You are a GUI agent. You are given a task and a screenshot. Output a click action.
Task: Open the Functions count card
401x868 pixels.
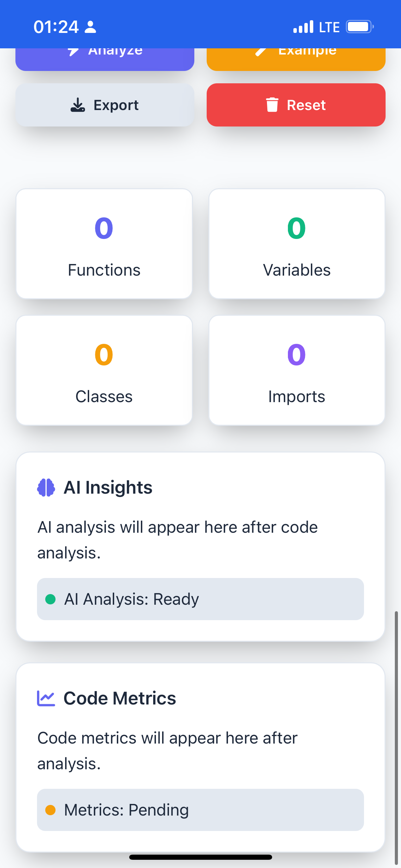[104, 244]
